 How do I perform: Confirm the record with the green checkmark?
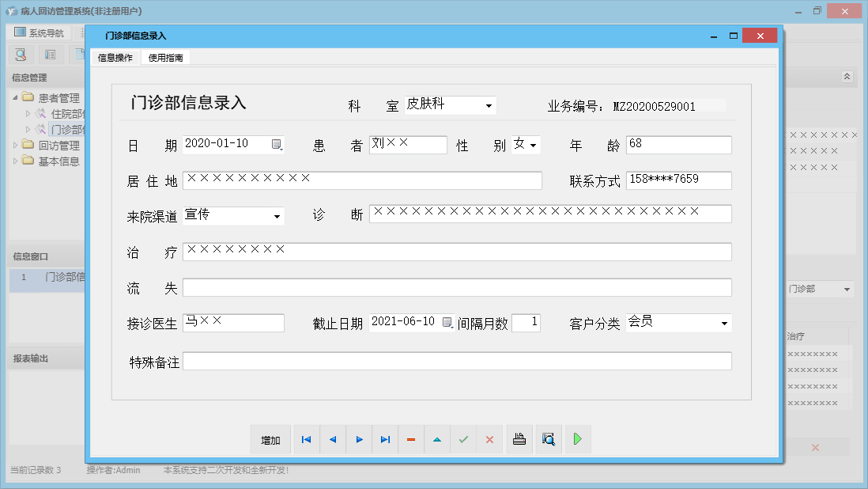(463, 439)
